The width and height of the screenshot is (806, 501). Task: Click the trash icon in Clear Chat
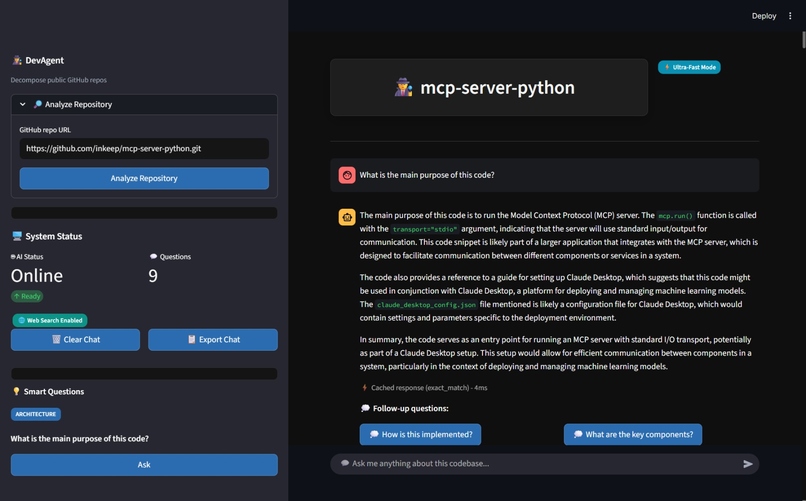pos(56,339)
